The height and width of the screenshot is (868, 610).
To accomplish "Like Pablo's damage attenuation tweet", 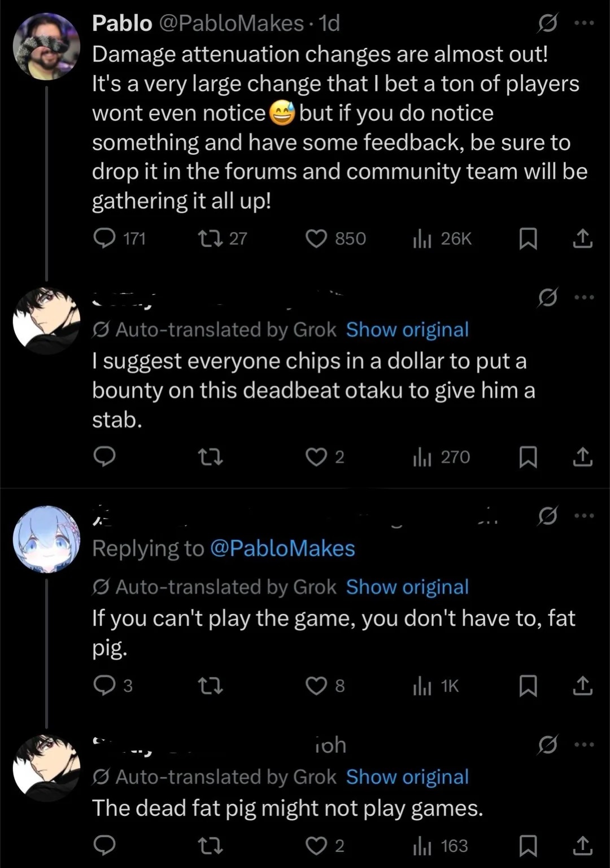I will (x=316, y=239).
